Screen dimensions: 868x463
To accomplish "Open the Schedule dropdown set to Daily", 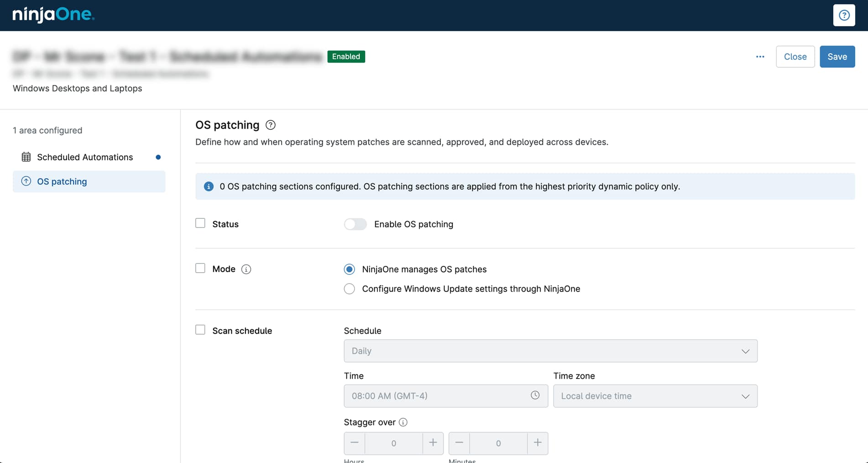I will [x=550, y=351].
